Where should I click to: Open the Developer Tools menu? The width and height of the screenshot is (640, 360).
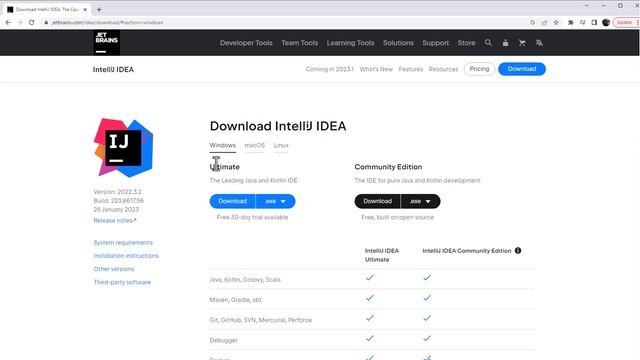pos(246,42)
